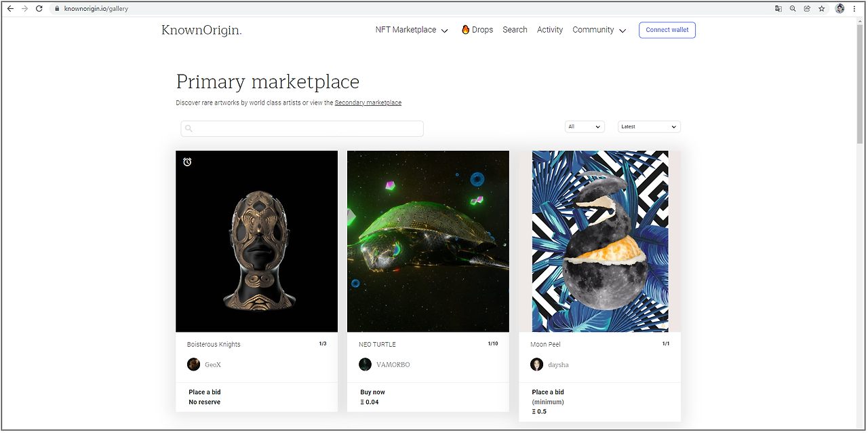
Task: Click the Moon Peel title
Action: (x=545, y=345)
